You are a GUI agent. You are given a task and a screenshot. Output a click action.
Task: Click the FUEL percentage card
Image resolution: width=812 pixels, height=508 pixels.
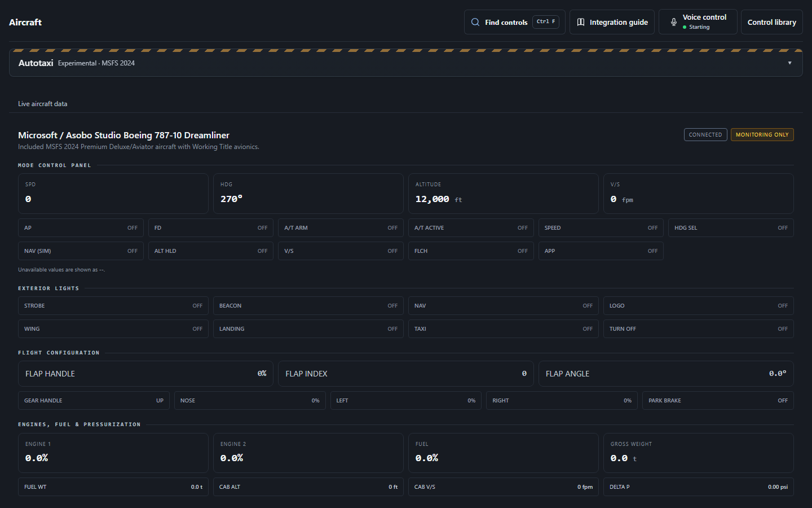(x=503, y=453)
